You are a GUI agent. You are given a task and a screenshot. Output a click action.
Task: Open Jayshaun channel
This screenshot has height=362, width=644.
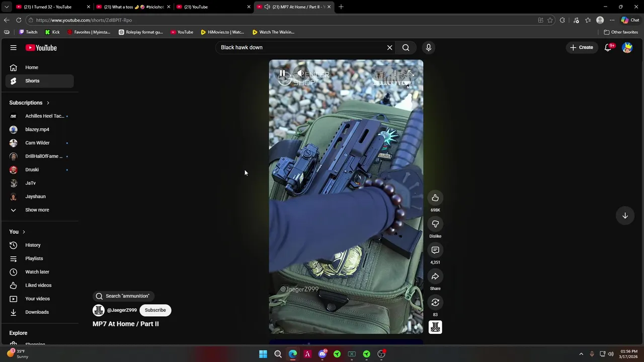tap(40, 196)
